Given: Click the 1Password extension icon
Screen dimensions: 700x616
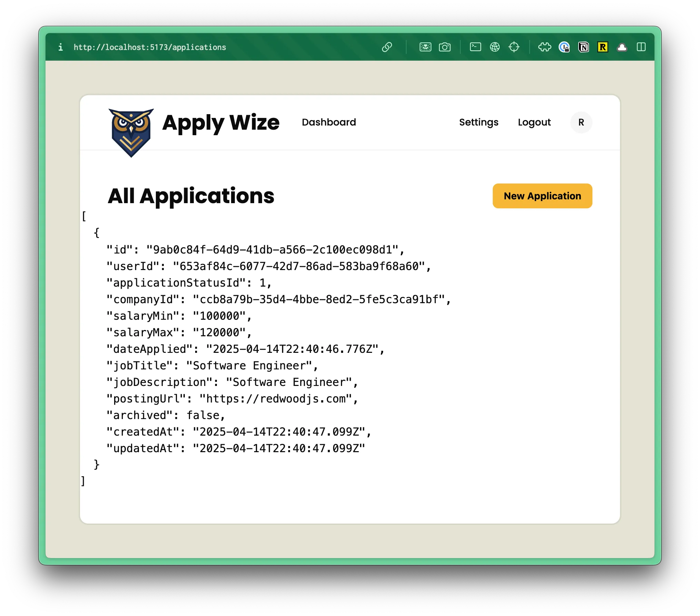Looking at the screenshot, I should click(x=564, y=47).
